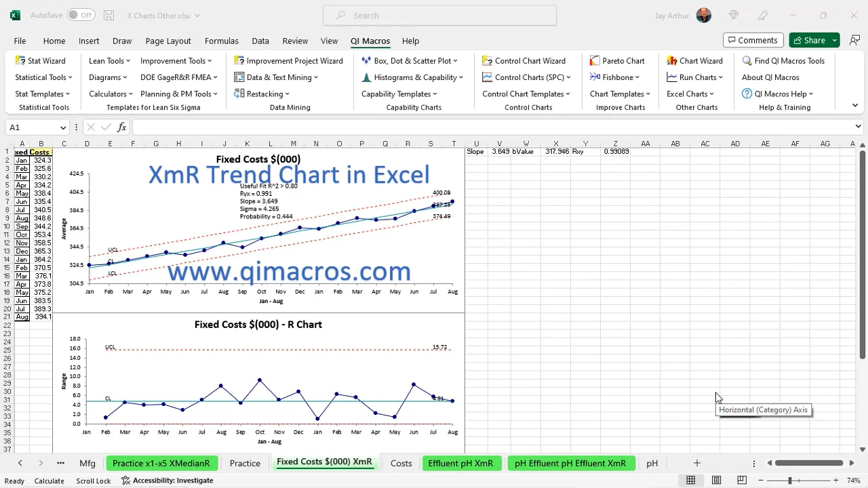Screen dimensions: 868x488
Task: Switch to the Formulas tab
Action: pyautogui.click(x=222, y=41)
